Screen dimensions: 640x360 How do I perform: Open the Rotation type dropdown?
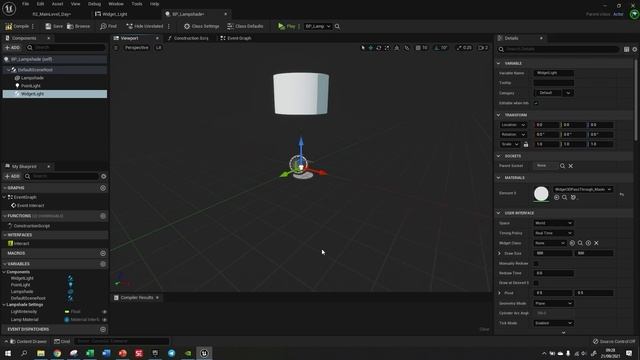point(513,135)
